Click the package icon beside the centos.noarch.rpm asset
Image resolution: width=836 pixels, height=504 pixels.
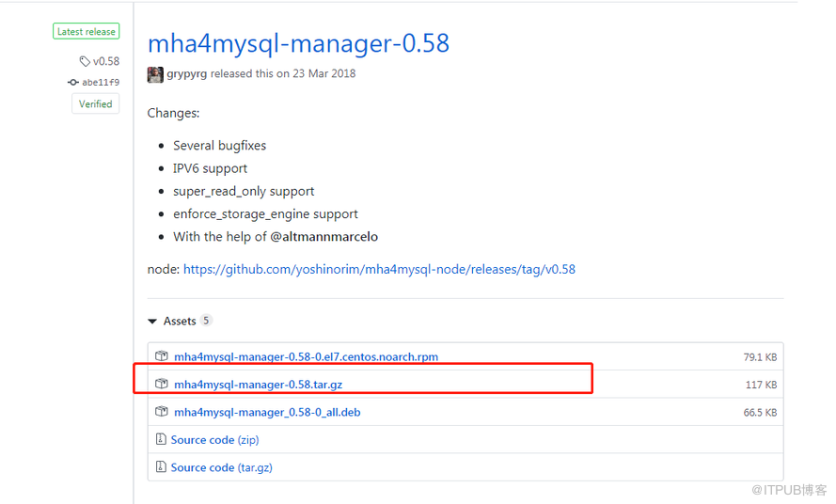[x=162, y=357]
